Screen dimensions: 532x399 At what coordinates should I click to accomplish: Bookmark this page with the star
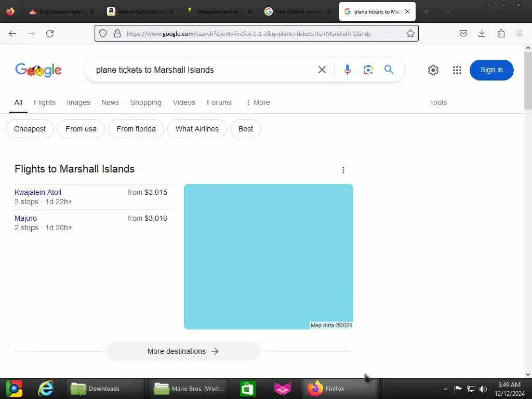click(410, 33)
